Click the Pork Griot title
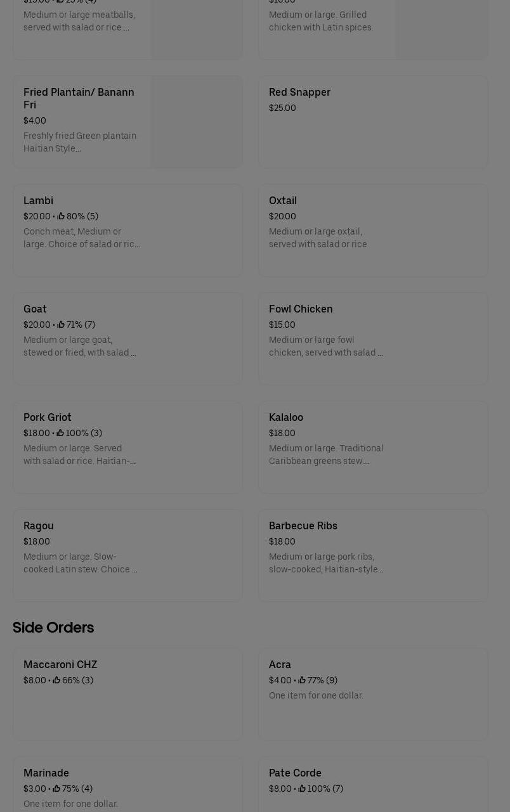The width and height of the screenshot is (510, 812). click(x=48, y=418)
